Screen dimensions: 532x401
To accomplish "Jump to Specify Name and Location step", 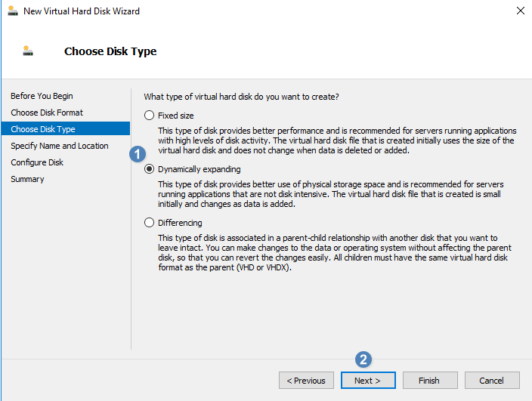I will (x=60, y=146).
